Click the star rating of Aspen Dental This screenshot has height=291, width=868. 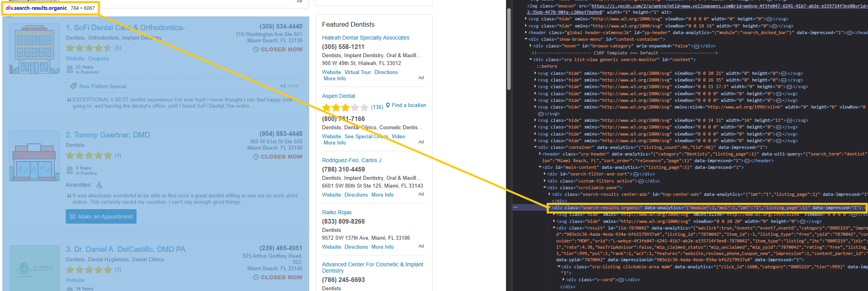[x=345, y=107]
